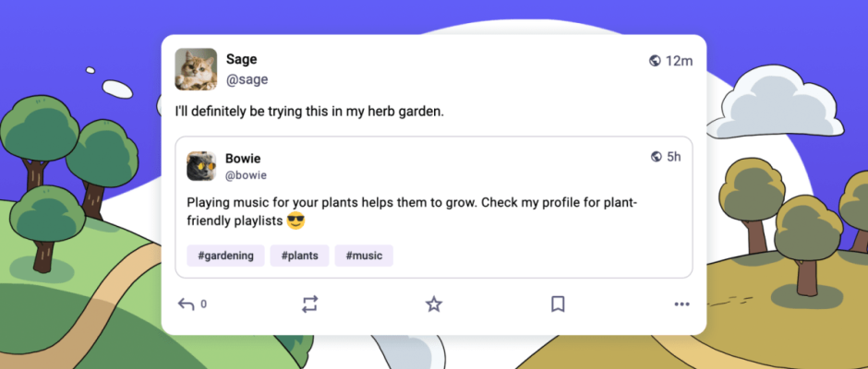Open the #plants hashtag

300,256
